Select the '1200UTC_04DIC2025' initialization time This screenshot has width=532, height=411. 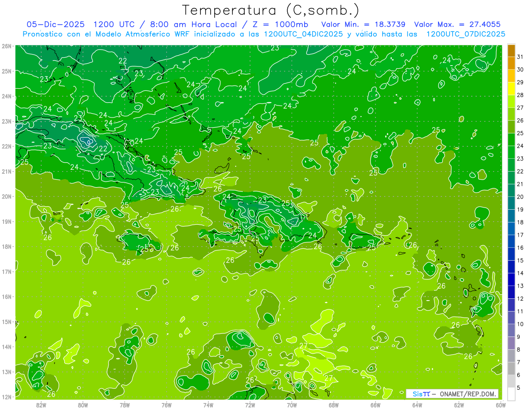(x=303, y=34)
